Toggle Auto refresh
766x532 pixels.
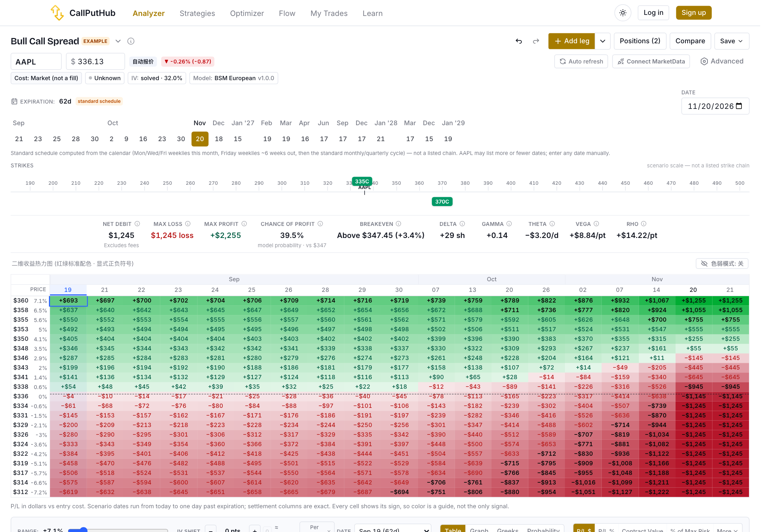(581, 61)
